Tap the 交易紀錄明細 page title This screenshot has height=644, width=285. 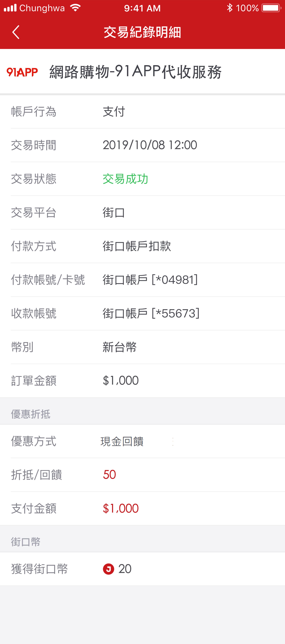pos(142,32)
